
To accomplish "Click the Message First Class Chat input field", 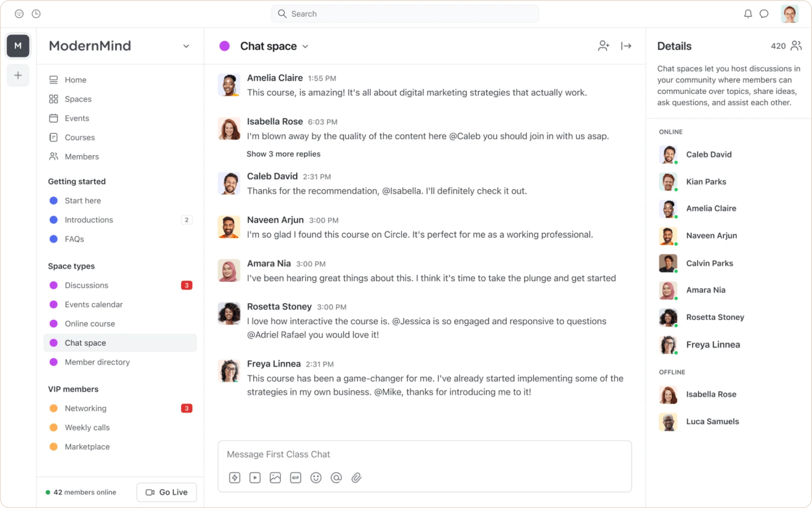I will (424, 454).
